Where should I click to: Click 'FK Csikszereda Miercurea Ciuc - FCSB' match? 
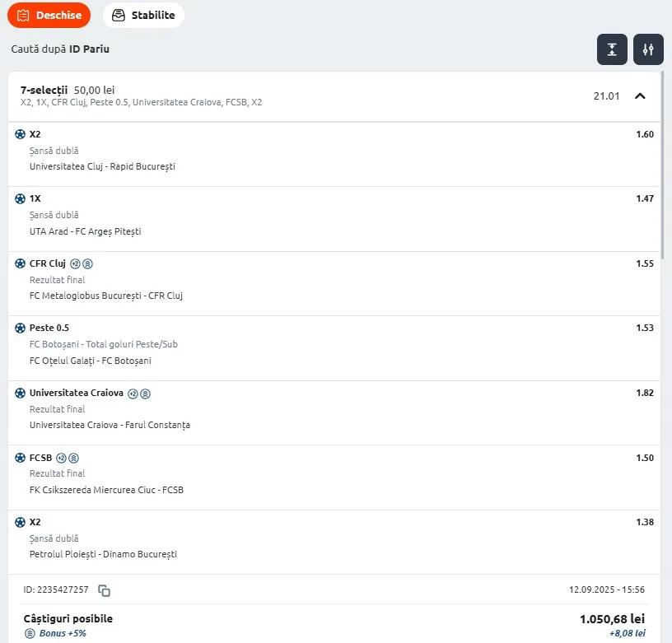coord(106,490)
